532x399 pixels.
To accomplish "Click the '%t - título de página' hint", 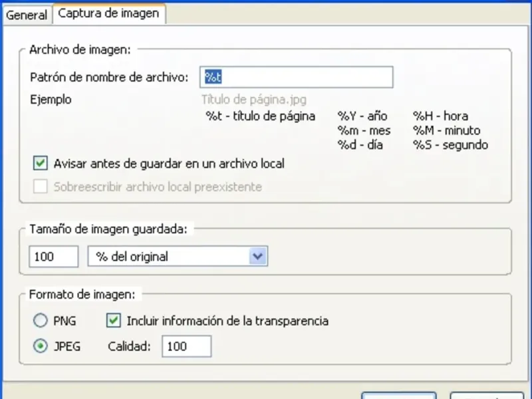I will click(x=260, y=116).
